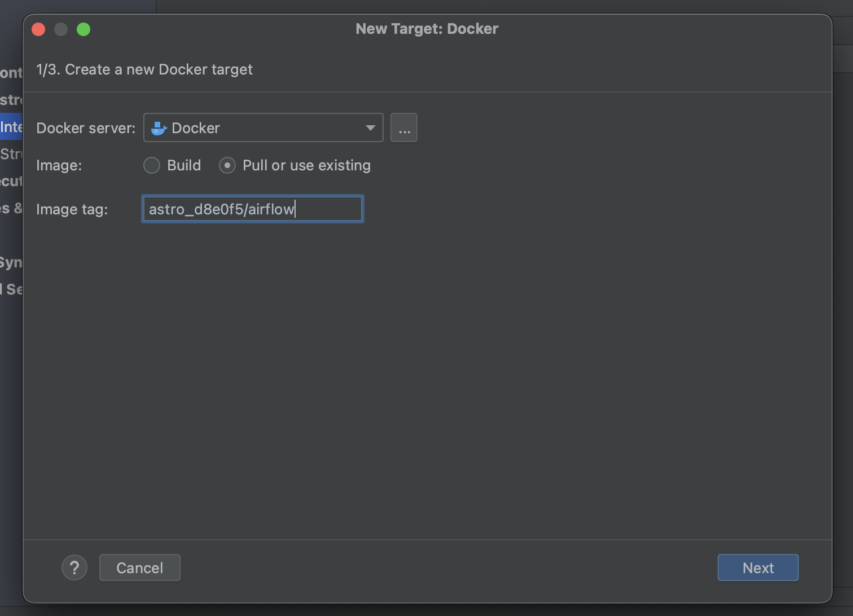Open the Docker server dropdown list
Viewport: 853px width, 616px height.
pos(263,127)
